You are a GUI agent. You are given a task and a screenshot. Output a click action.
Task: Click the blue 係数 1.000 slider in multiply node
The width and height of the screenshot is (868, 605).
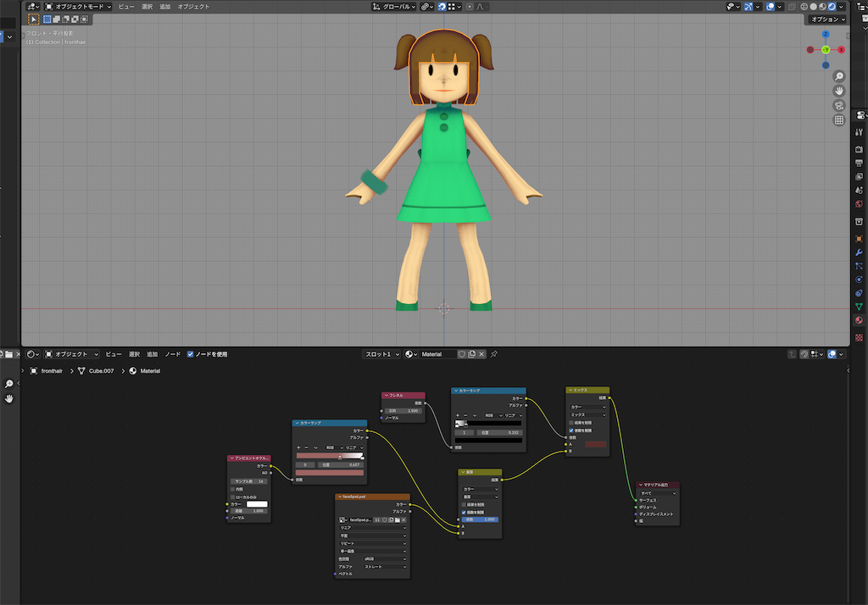point(480,519)
